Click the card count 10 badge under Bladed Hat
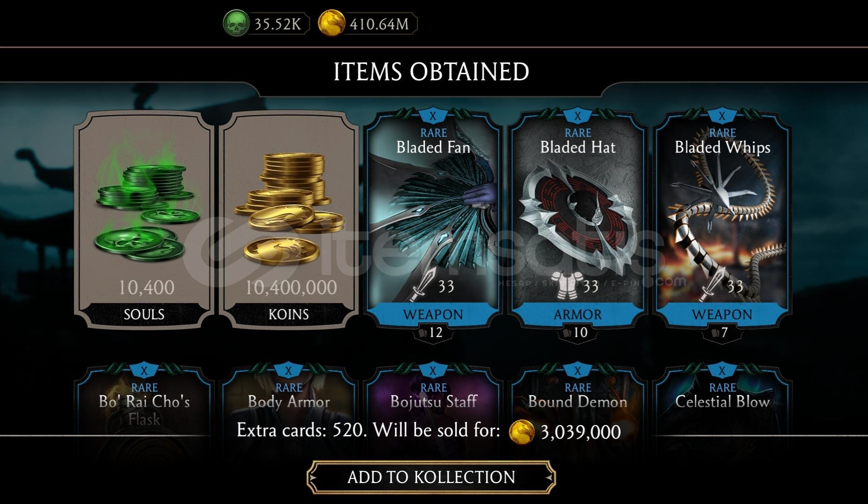Screen dimensions: 868x504 (578, 333)
